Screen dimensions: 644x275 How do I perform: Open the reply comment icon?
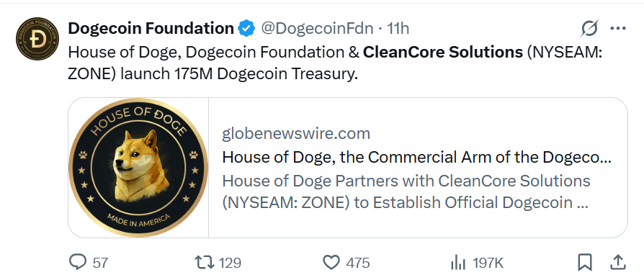point(78,262)
